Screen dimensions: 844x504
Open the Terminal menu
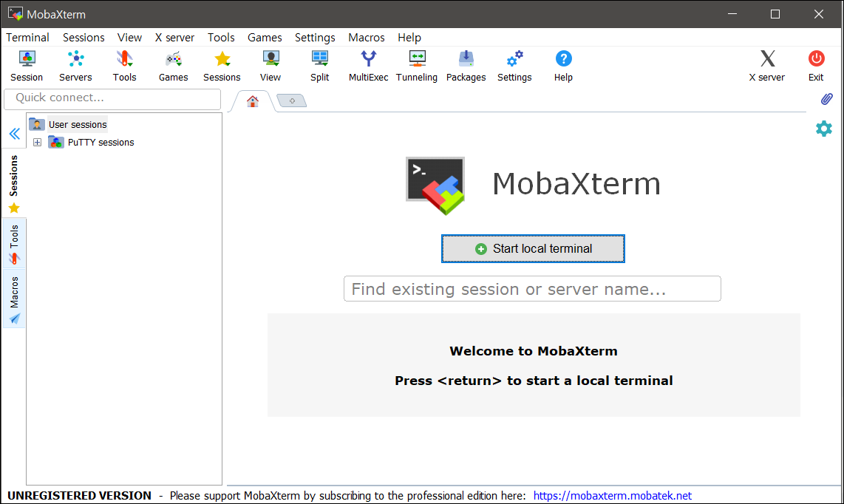(x=27, y=38)
